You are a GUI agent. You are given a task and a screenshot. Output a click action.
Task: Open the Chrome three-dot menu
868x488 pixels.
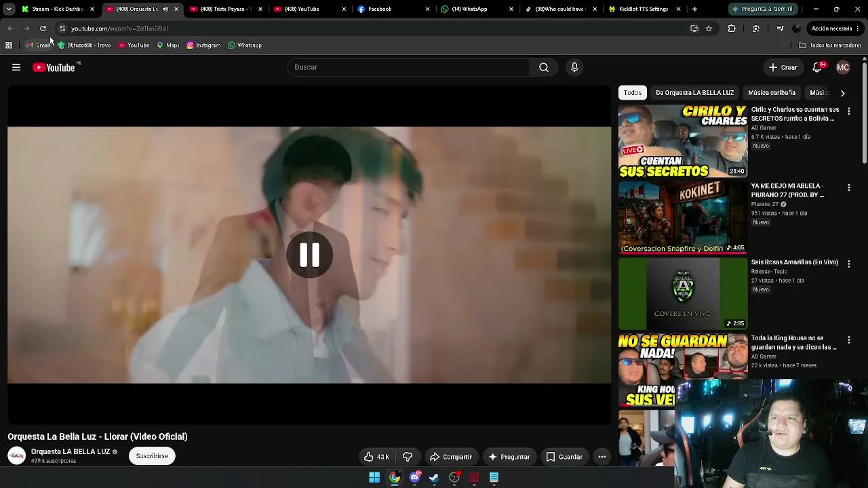[x=858, y=28]
